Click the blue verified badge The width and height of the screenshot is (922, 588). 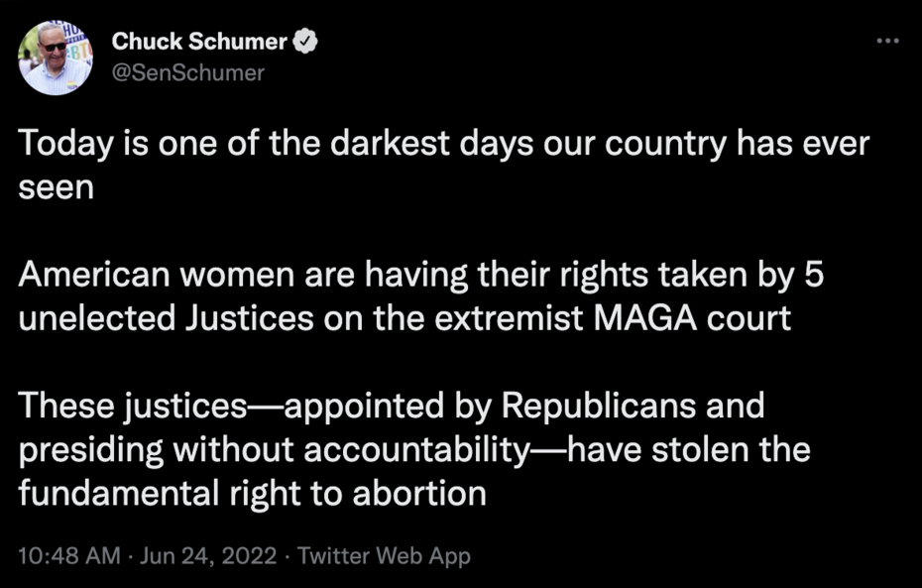coord(308,42)
